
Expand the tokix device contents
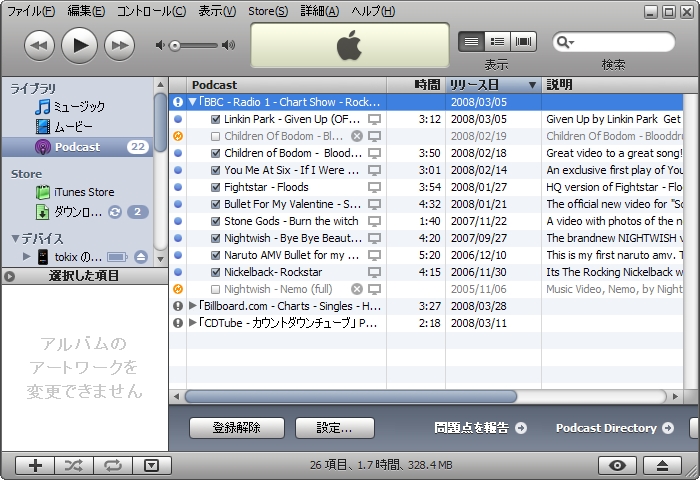26,257
